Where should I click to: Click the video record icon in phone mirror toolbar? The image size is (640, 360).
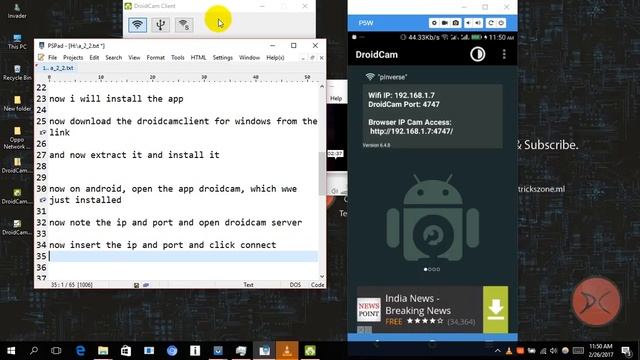(445, 23)
